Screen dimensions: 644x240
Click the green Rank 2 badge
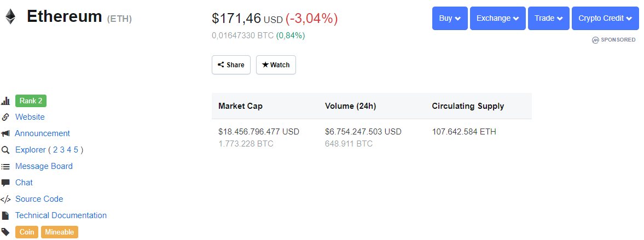point(31,101)
